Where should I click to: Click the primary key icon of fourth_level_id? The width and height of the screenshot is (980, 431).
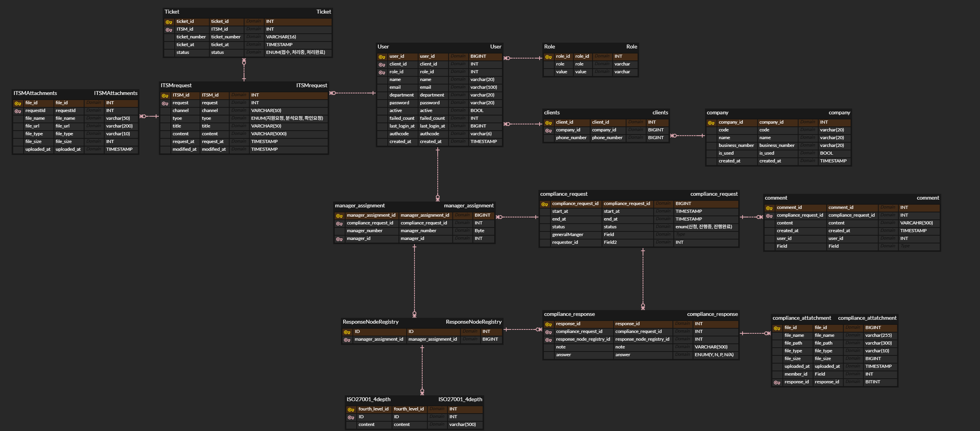tap(351, 410)
